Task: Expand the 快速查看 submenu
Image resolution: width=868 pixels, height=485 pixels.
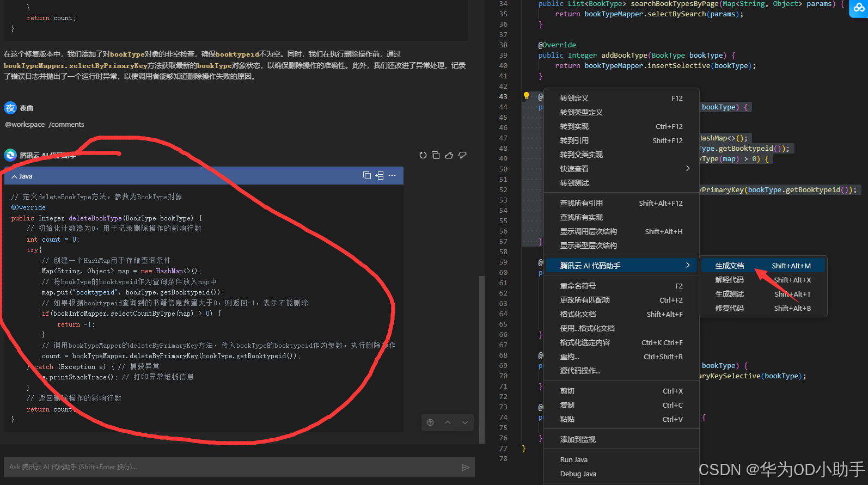Action: (x=621, y=169)
